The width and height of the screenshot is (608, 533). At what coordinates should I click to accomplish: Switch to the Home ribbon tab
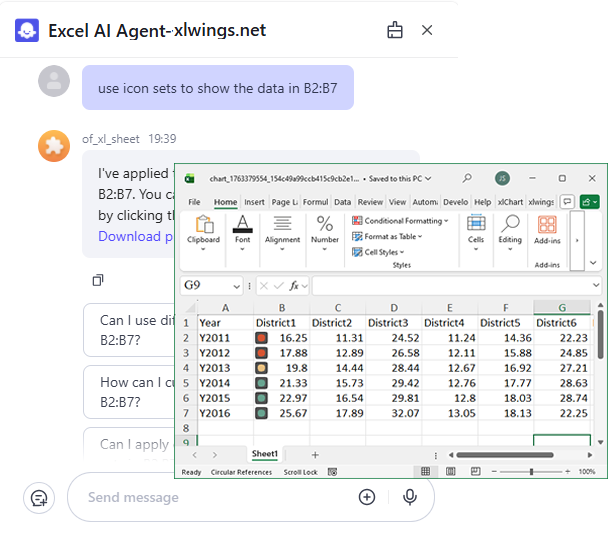[x=225, y=202]
